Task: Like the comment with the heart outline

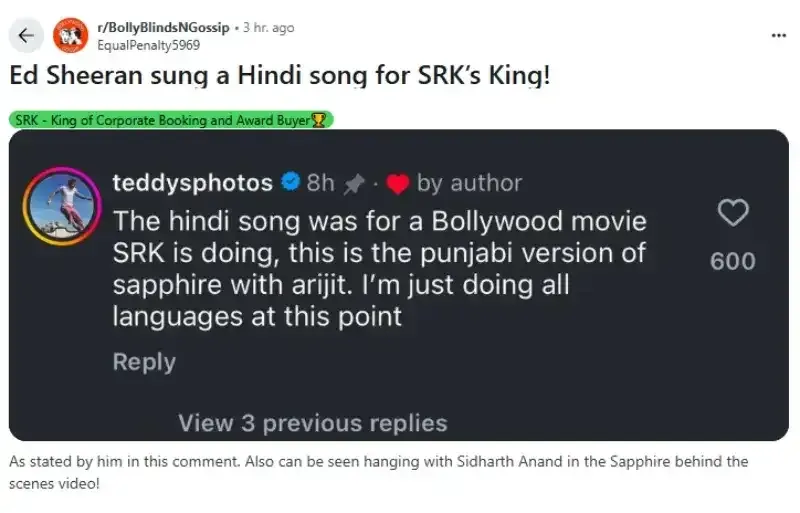Action: [x=733, y=212]
